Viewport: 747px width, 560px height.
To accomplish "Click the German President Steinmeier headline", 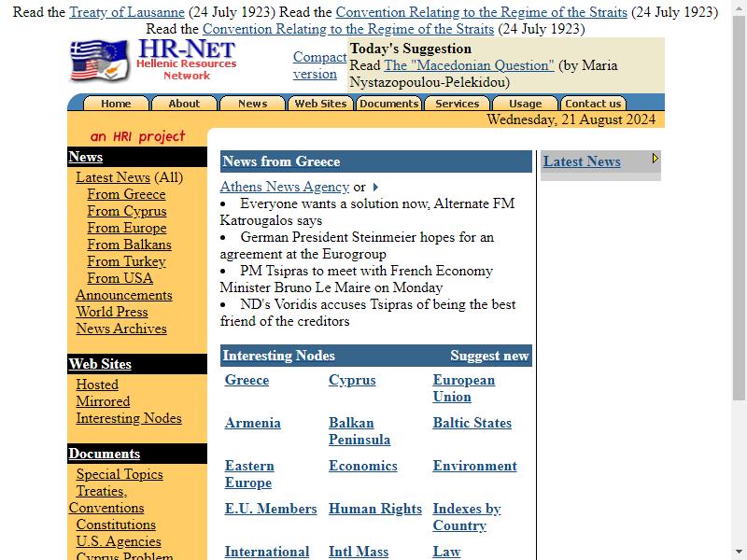I will point(357,245).
